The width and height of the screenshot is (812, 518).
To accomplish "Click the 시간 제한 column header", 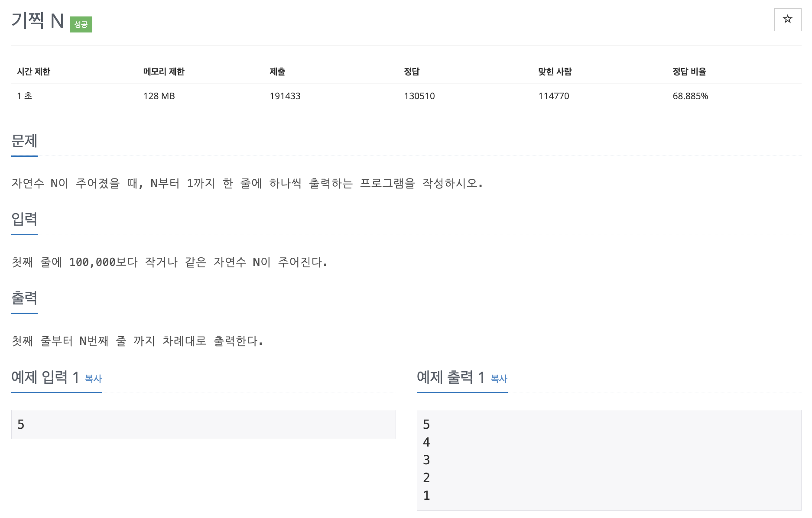I will coord(34,71).
